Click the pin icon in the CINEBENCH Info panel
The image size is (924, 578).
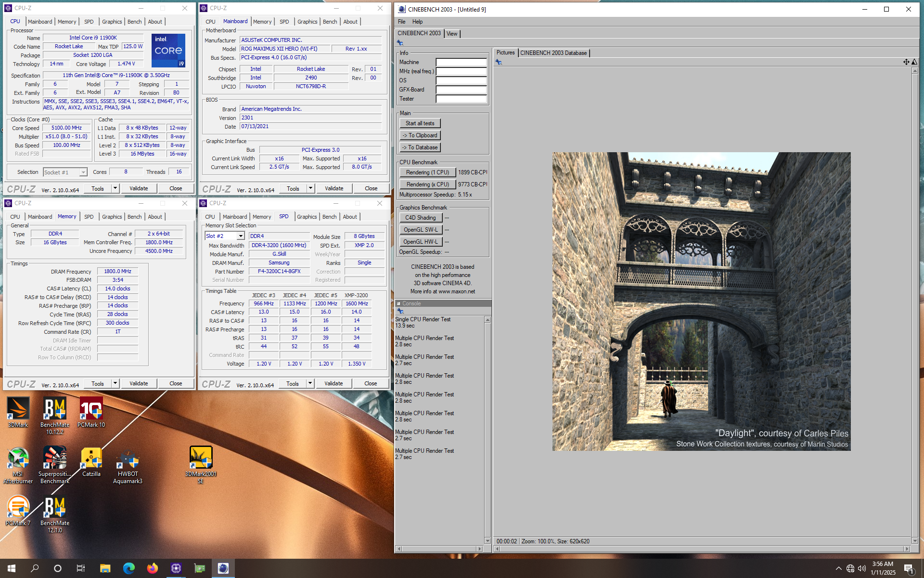[x=400, y=43]
